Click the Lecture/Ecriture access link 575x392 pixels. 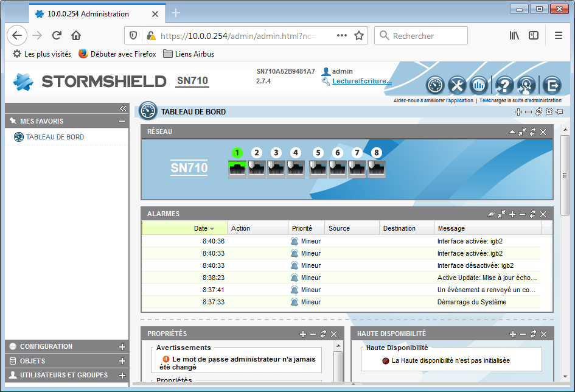click(361, 81)
